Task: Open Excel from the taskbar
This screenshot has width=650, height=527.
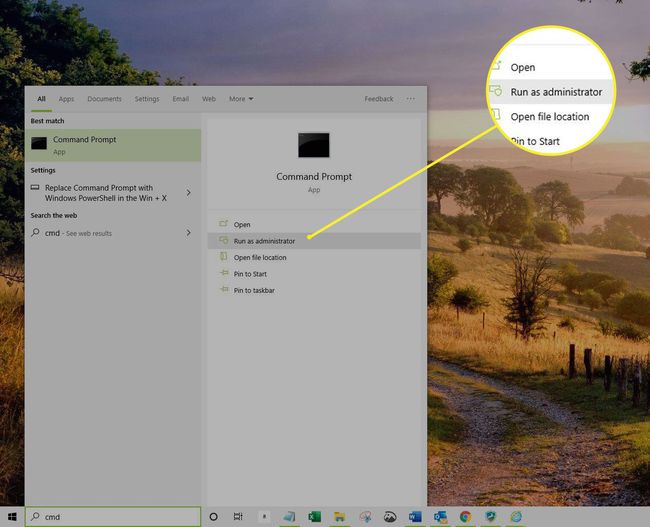Action: [315, 517]
